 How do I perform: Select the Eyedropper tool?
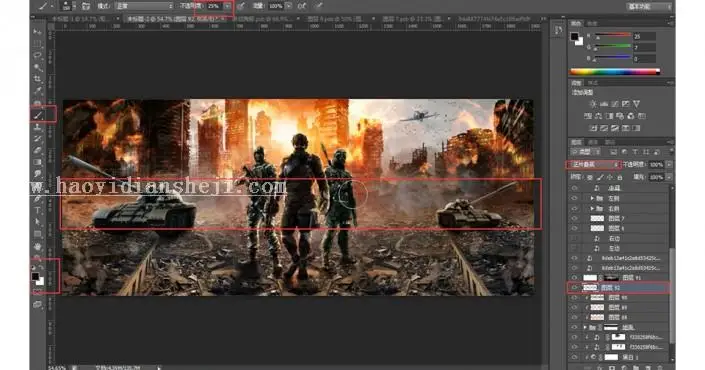(x=38, y=91)
